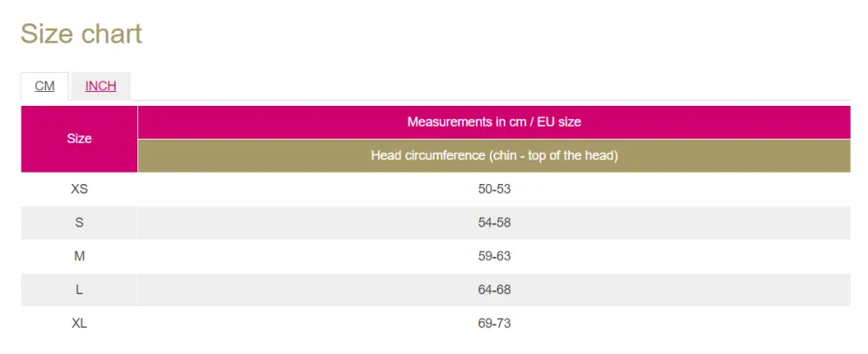This screenshot has height=354, width=868.
Task: Click "(chin - top of the head)" text
Action: pos(553,156)
